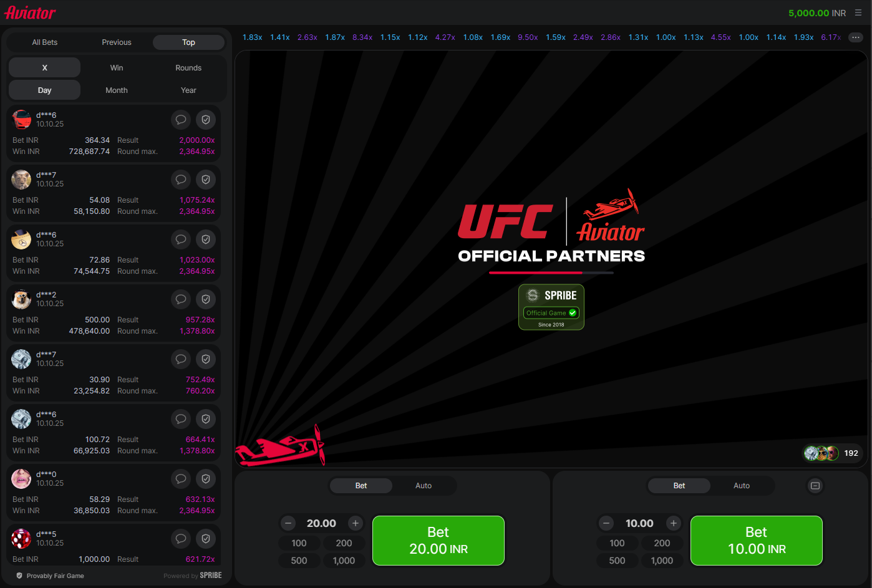Open chat icon for the 752.49x bet
872x588 pixels.
(x=181, y=359)
